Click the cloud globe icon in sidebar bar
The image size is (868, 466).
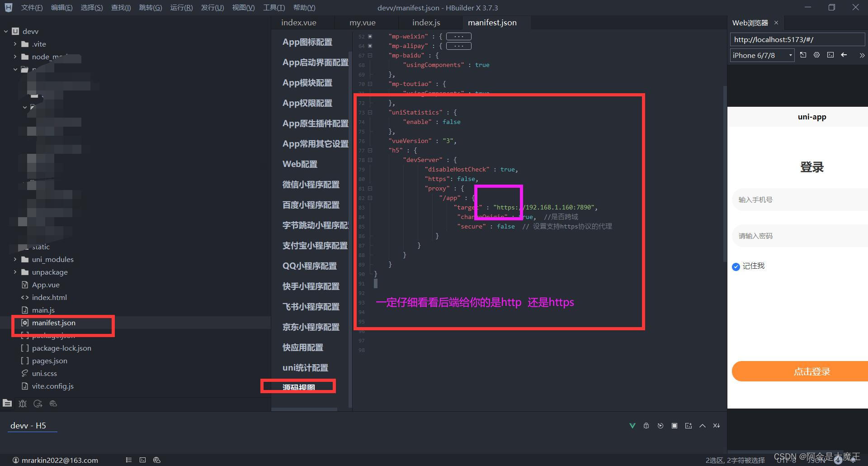(53, 404)
